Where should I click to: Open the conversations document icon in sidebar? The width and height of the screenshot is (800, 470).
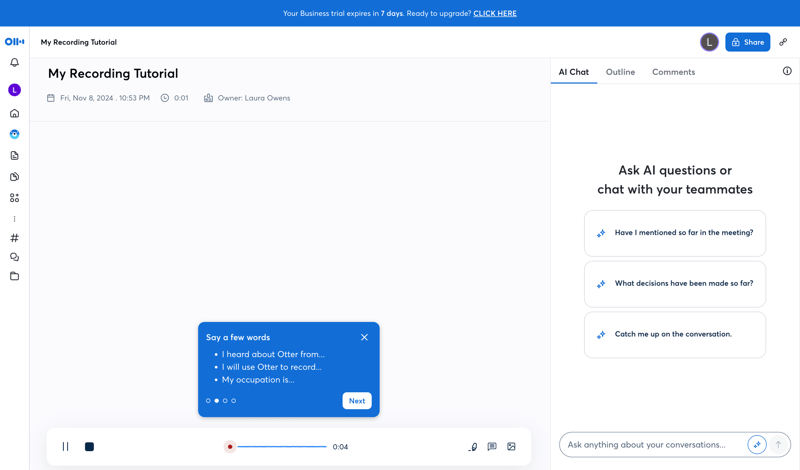(x=14, y=156)
